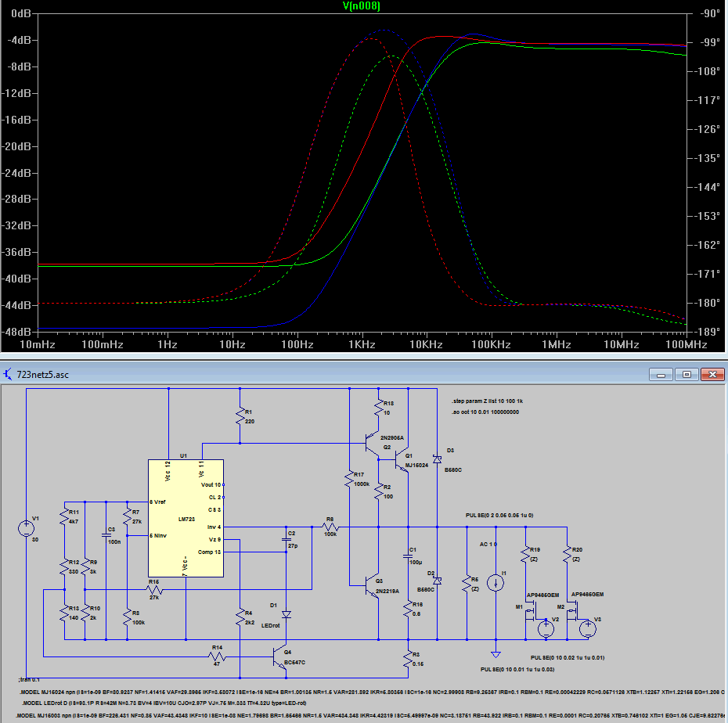The image size is (728, 723).
Task: Click the -24dB left axis label
Action: click(16, 173)
